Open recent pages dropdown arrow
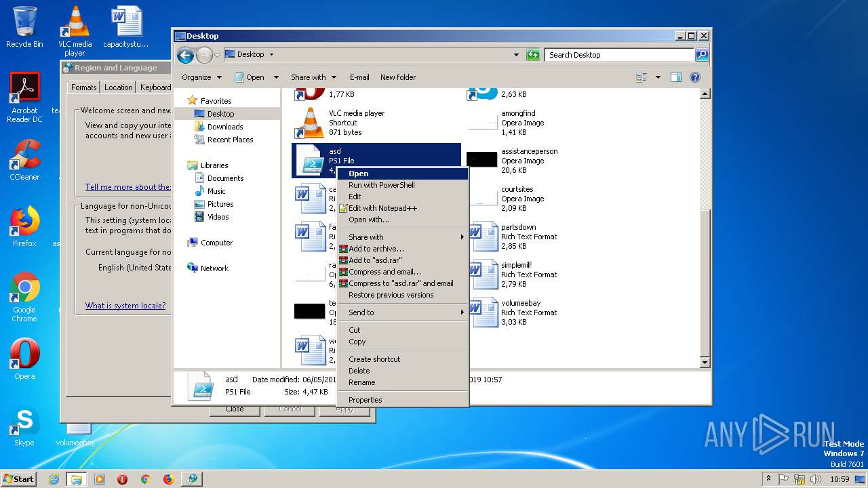The image size is (868, 488). point(217,55)
